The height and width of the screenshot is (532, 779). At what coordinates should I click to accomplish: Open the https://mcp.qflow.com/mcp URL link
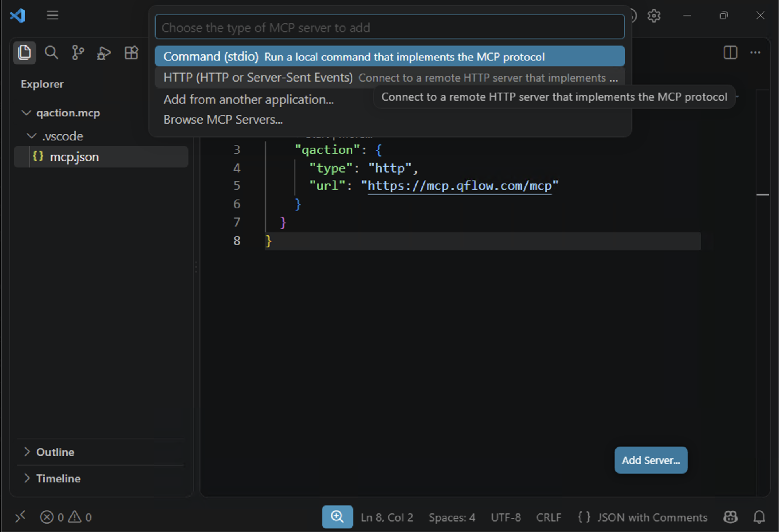460,186
